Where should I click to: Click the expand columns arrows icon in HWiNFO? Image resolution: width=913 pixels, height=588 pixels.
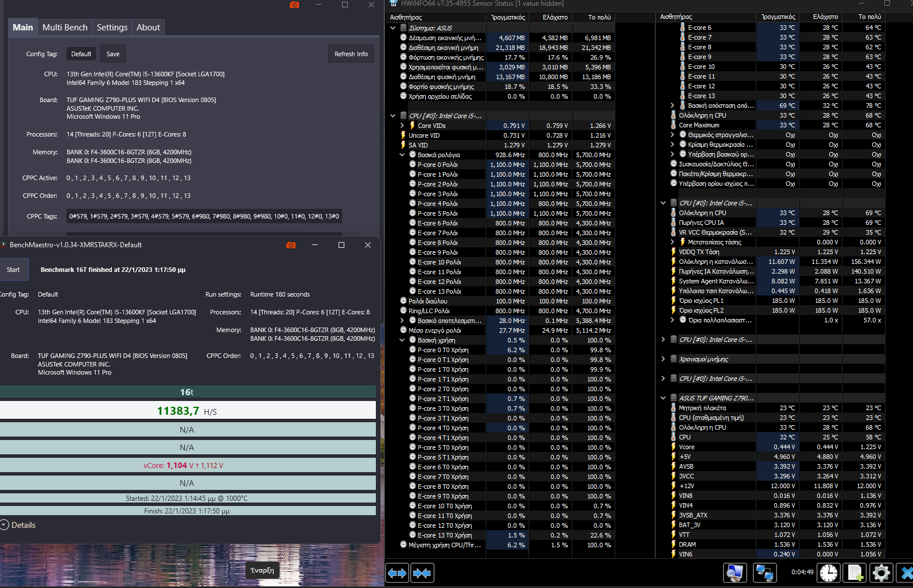tap(397, 573)
